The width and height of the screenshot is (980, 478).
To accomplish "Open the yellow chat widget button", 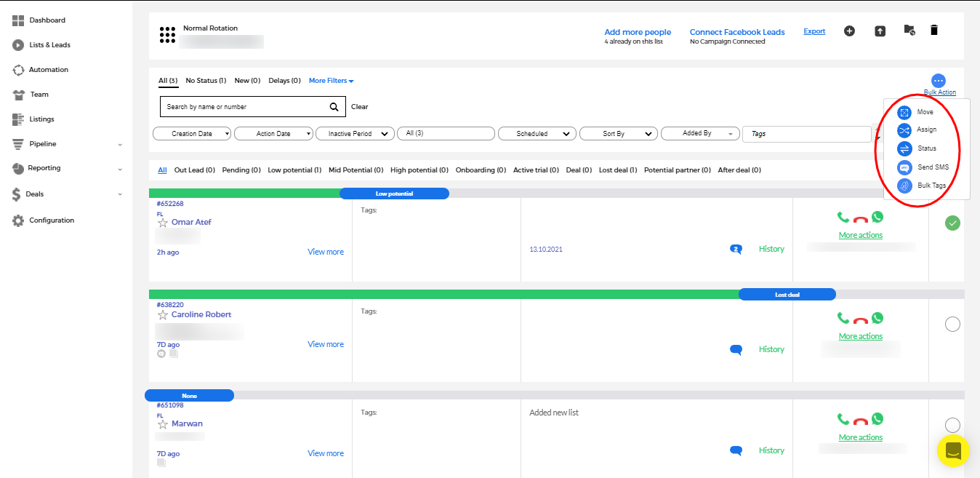I will click(x=953, y=450).
